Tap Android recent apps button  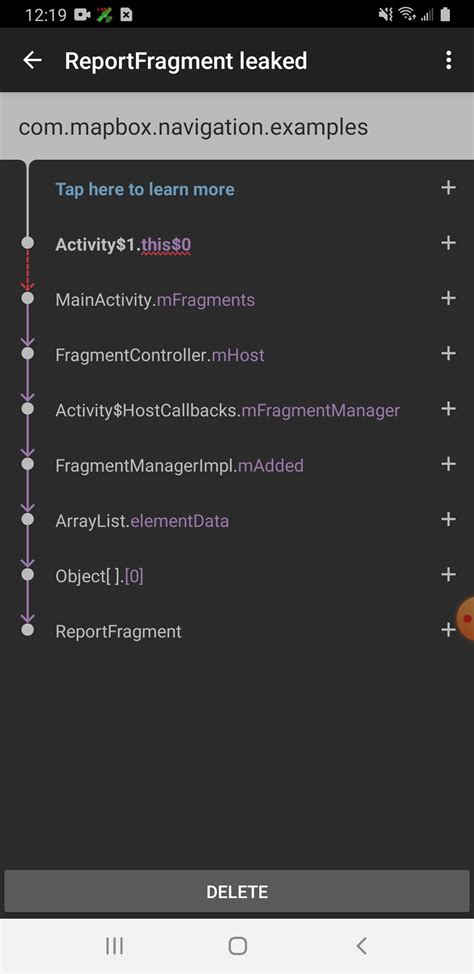114,946
